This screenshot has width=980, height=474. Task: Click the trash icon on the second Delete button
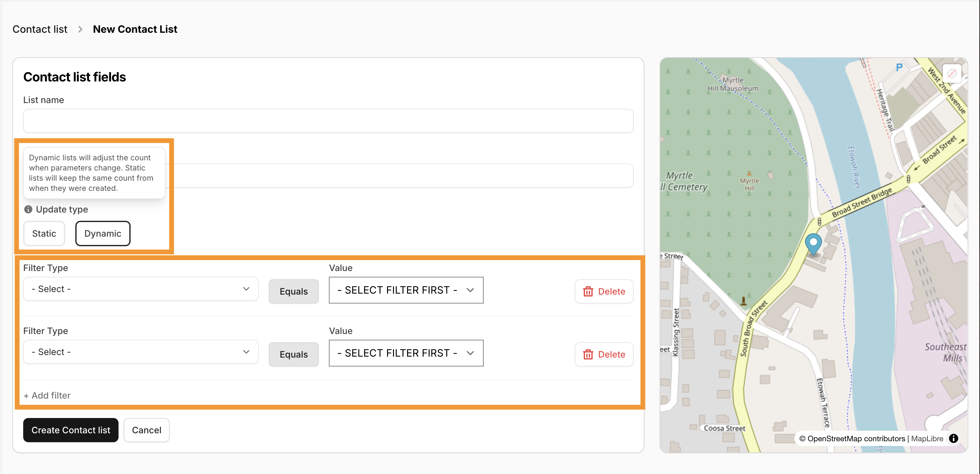point(588,354)
